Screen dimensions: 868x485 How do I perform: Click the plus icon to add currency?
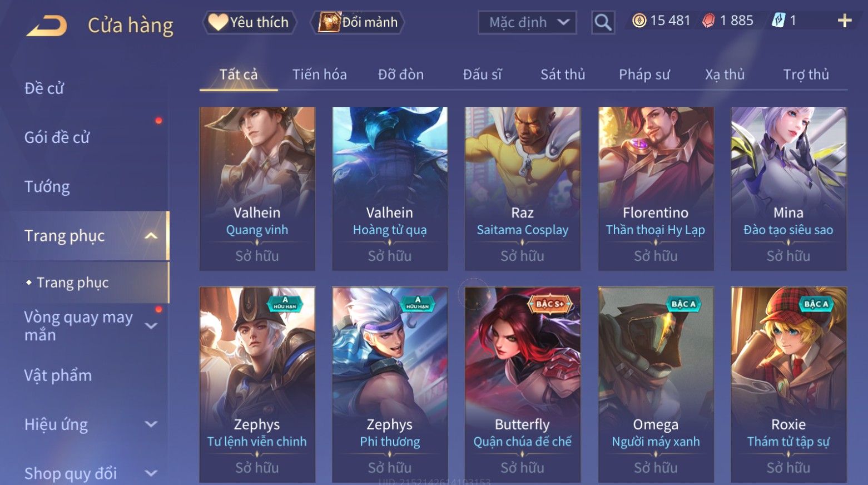pos(844,21)
